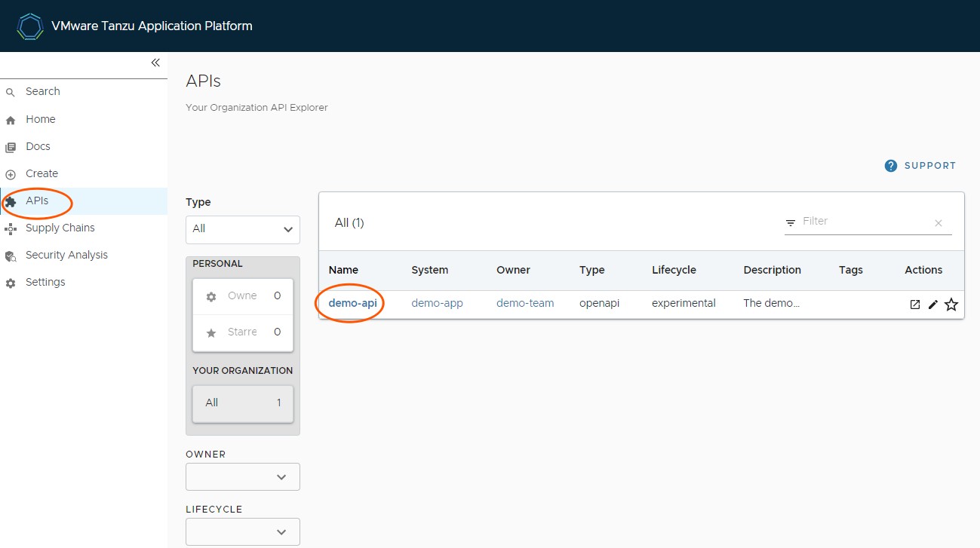The image size is (980, 548).
Task: Open Supply Chains from the sidebar
Action: (x=60, y=228)
